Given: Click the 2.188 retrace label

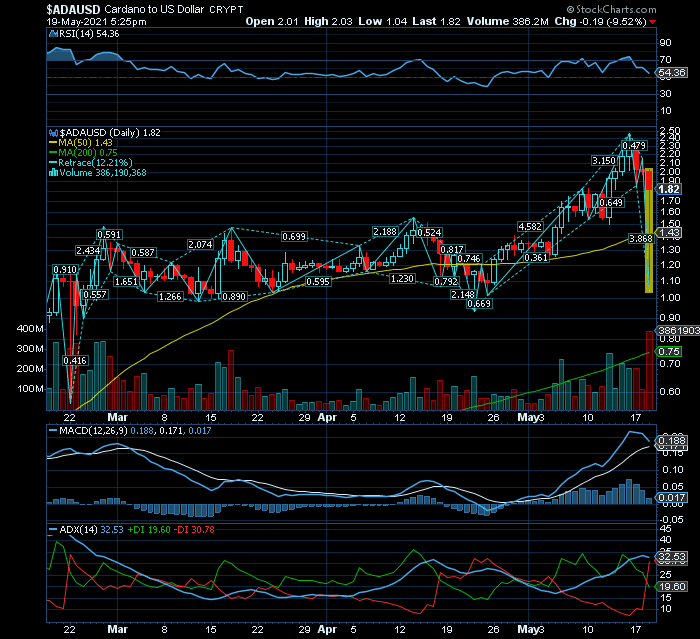Looking at the screenshot, I should [x=385, y=231].
